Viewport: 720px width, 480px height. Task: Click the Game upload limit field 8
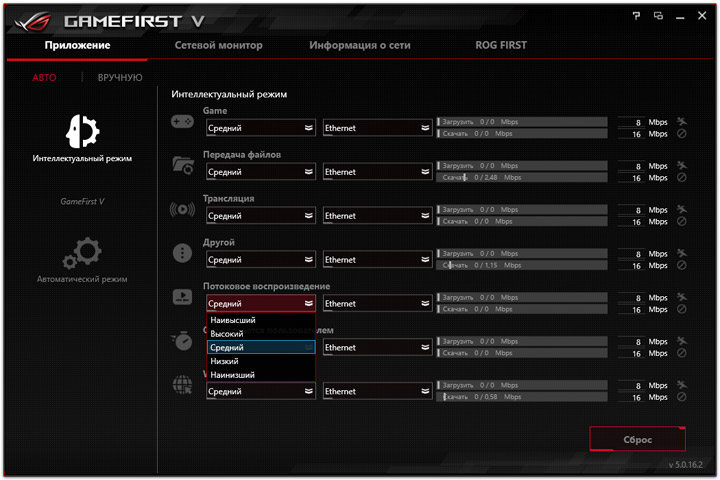(631, 122)
